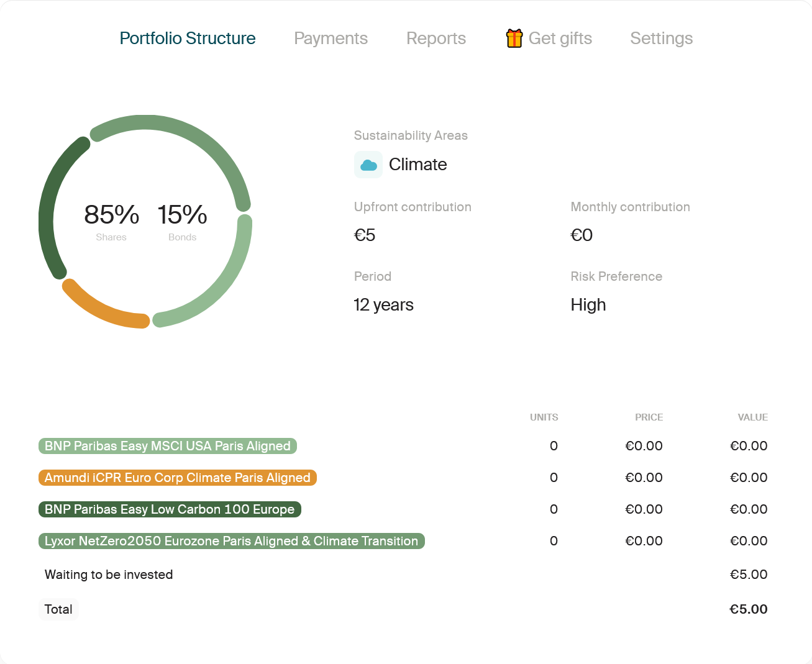Click the units value for Amundi iCPR fund
Image resolution: width=812 pixels, height=664 pixels.
point(554,478)
